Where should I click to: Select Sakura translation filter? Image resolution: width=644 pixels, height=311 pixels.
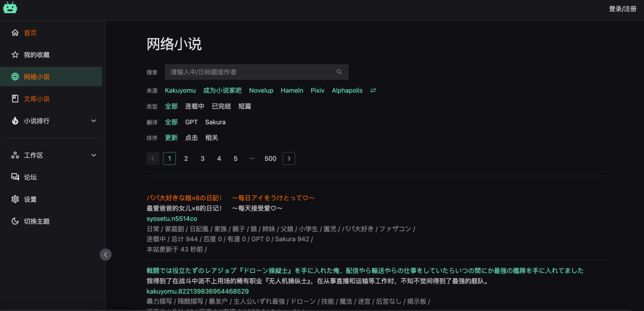click(x=215, y=122)
